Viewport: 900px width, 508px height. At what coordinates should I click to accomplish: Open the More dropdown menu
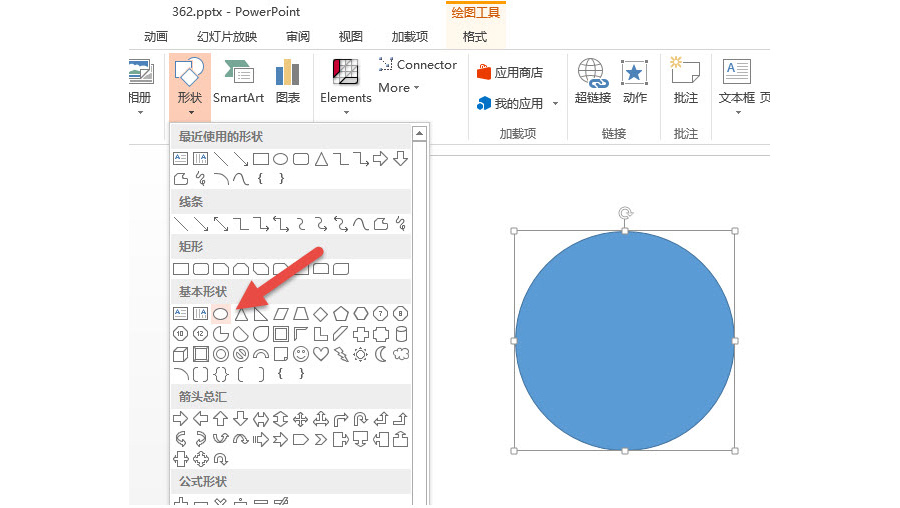point(399,88)
